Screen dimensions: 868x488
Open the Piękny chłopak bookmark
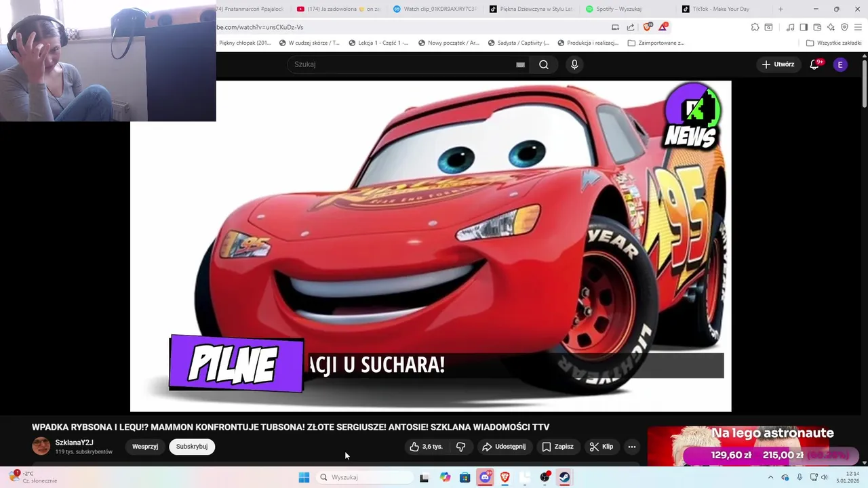coord(245,43)
